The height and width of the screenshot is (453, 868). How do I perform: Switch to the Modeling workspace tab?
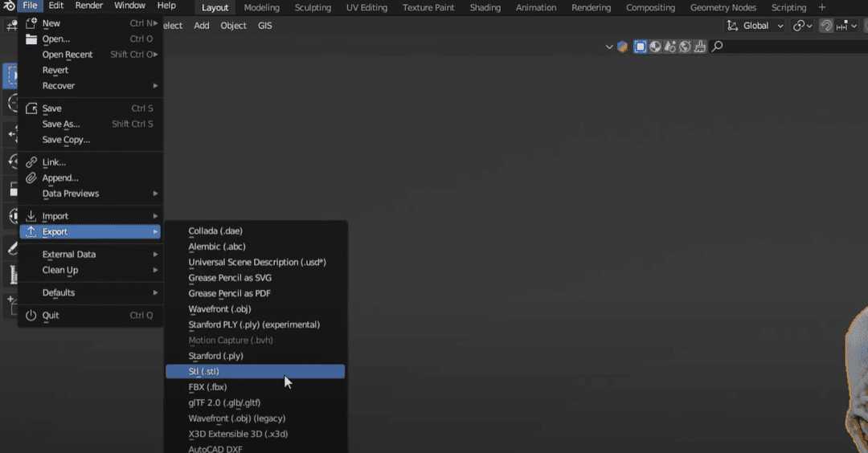pos(262,8)
